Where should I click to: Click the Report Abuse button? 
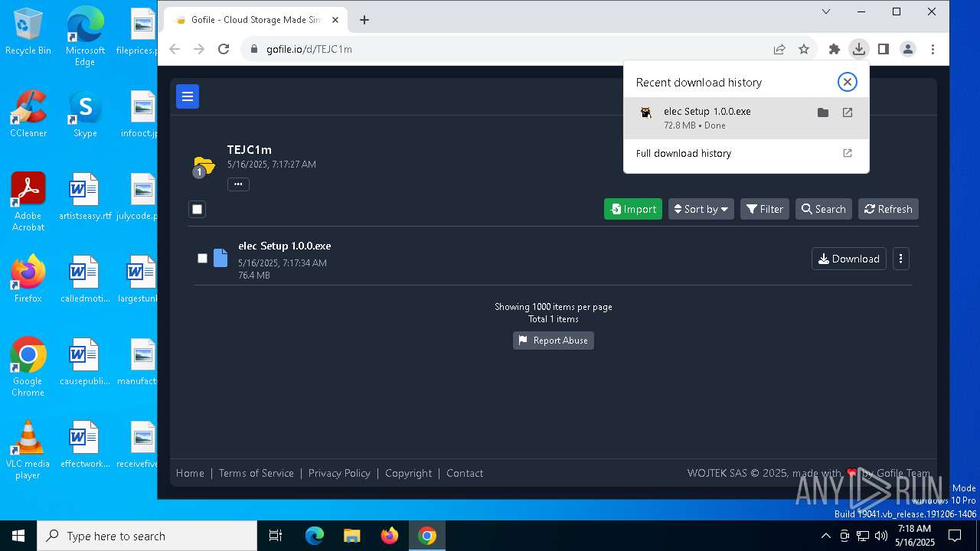tap(554, 341)
